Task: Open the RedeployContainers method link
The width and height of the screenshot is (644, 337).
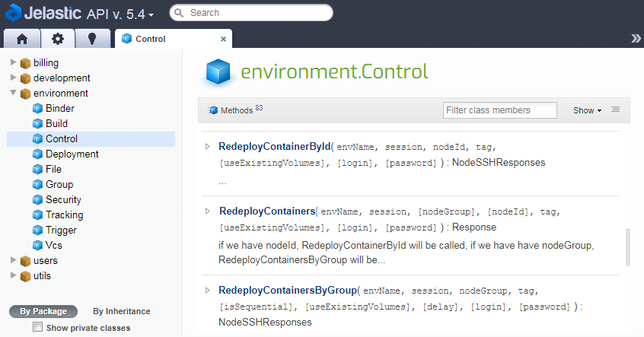Action: tap(267, 211)
